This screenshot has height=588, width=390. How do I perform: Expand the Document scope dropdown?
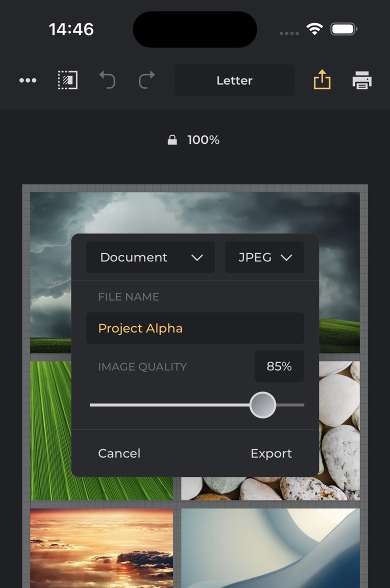pos(150,257)
